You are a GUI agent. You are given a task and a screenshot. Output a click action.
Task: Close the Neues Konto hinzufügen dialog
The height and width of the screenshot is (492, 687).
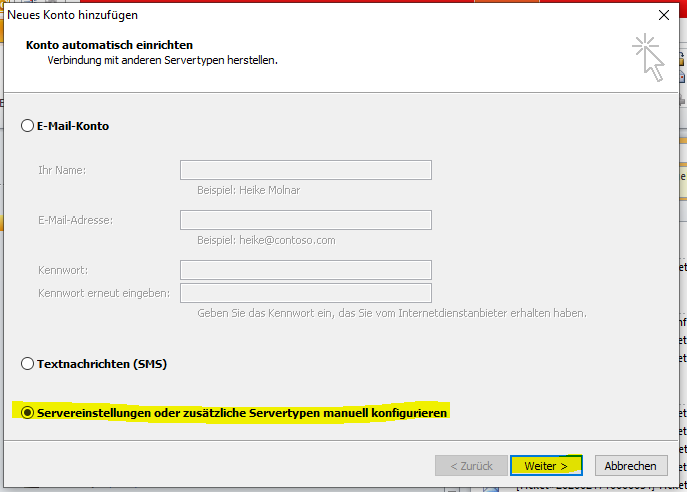point(664,15)
